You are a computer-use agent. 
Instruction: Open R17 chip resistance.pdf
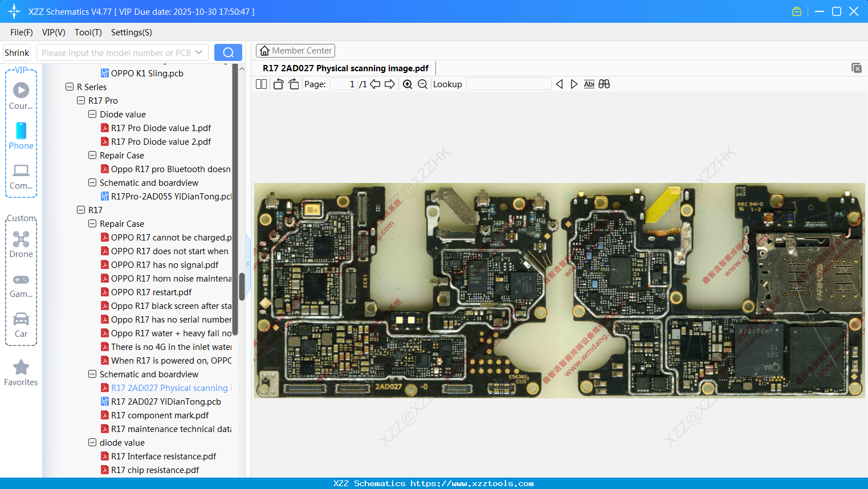[x=155, y=470]
